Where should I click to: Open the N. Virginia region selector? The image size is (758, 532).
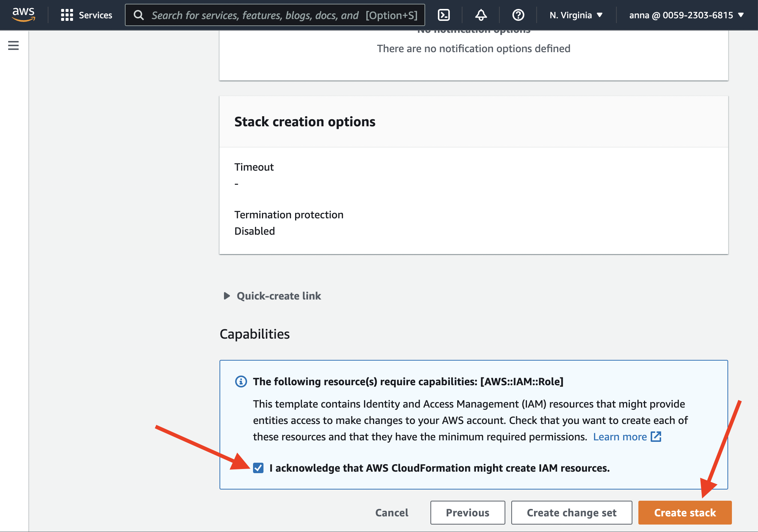point(575,15)
